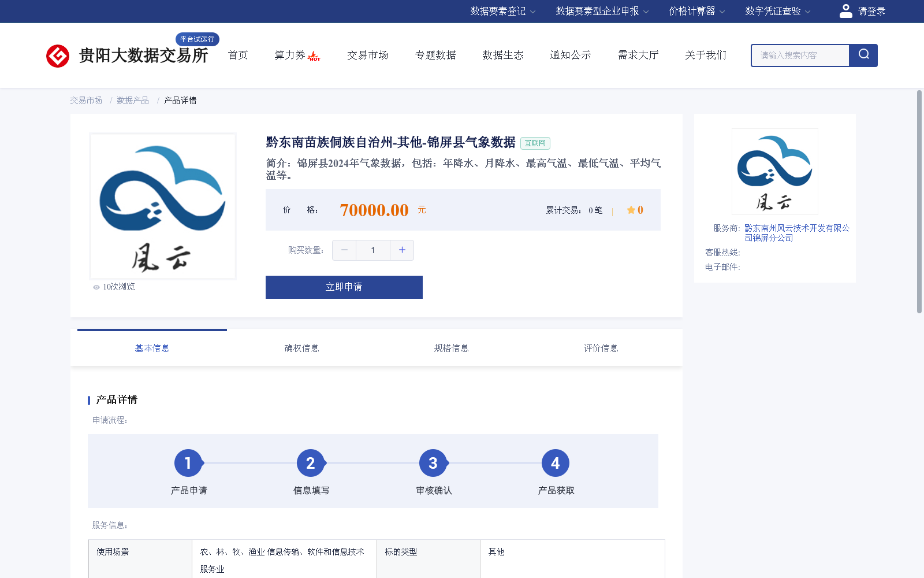Open the 首页 menu item
This screenshot has height=578, width=924.
click(238, 55)
